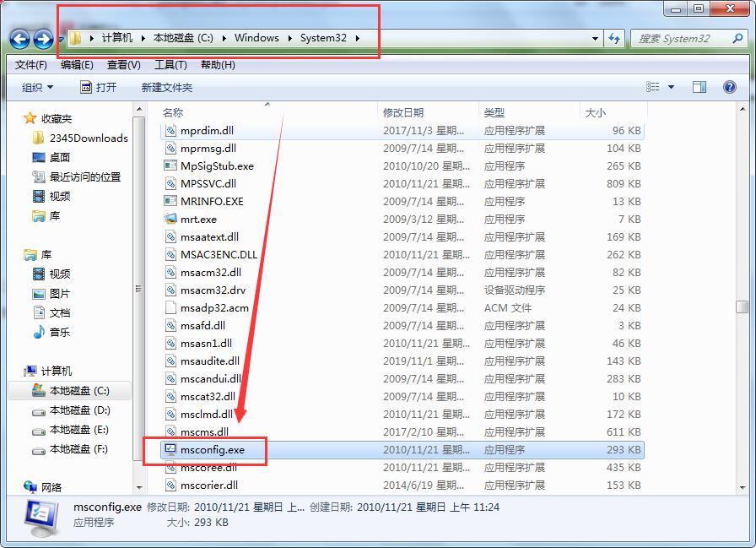
Task: Click the msadp32.acm file icon
Action: (170, 307)
